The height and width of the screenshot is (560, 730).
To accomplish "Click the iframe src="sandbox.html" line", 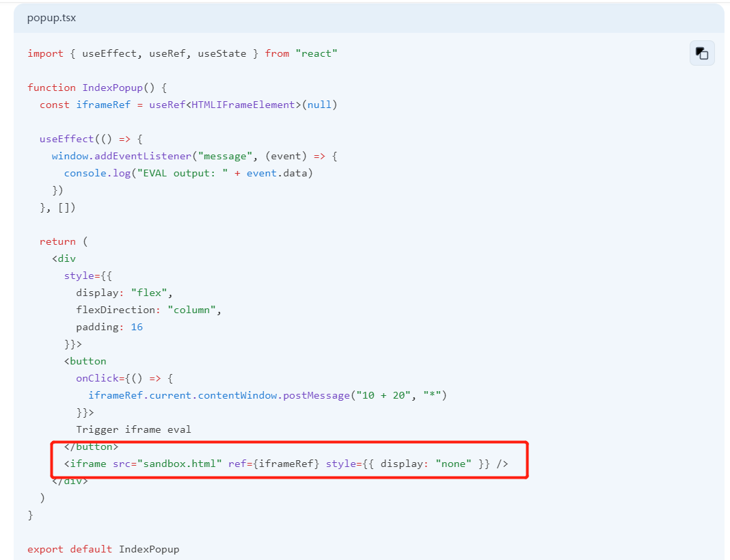I will point(286,464).
